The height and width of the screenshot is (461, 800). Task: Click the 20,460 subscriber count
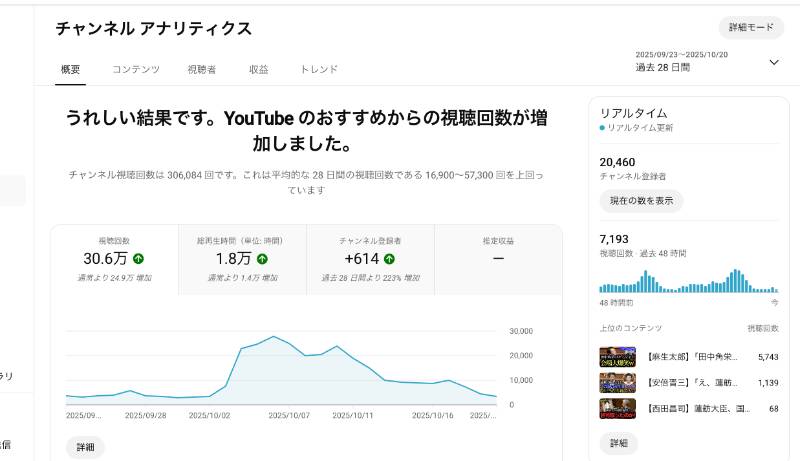pos(617,162)
